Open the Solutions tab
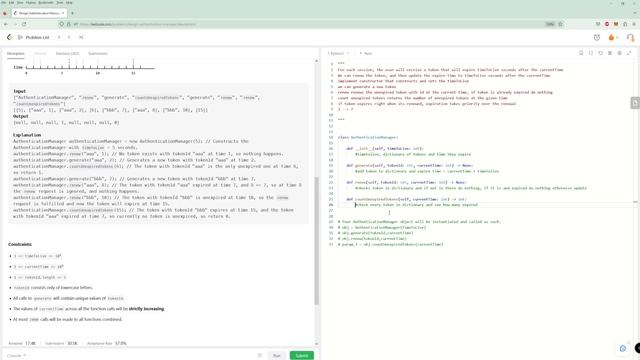The image size is (640, 360). pos(67,53)
